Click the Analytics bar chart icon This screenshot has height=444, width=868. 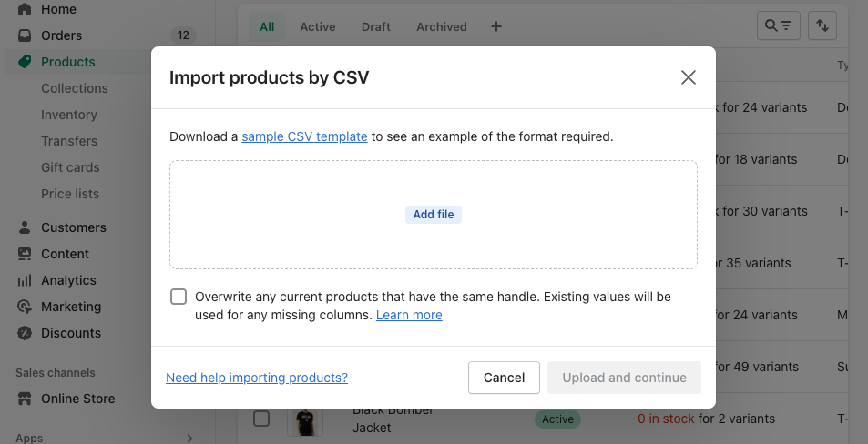pyautogui.click(x=25, y=280)
